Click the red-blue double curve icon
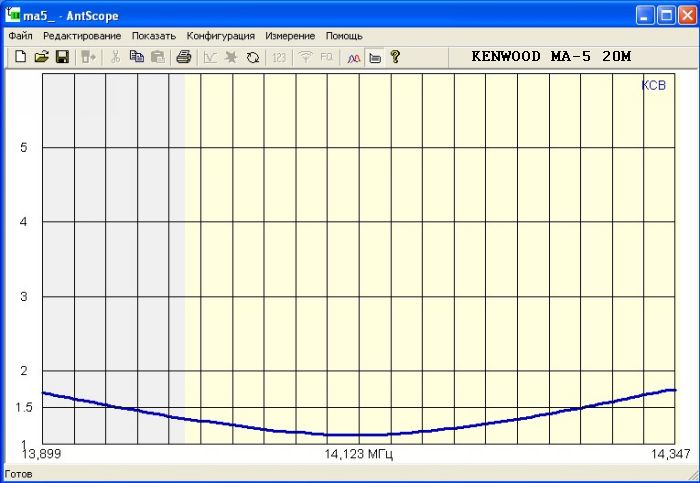This screenshot has height=483, width=700. tap(354, 58)
